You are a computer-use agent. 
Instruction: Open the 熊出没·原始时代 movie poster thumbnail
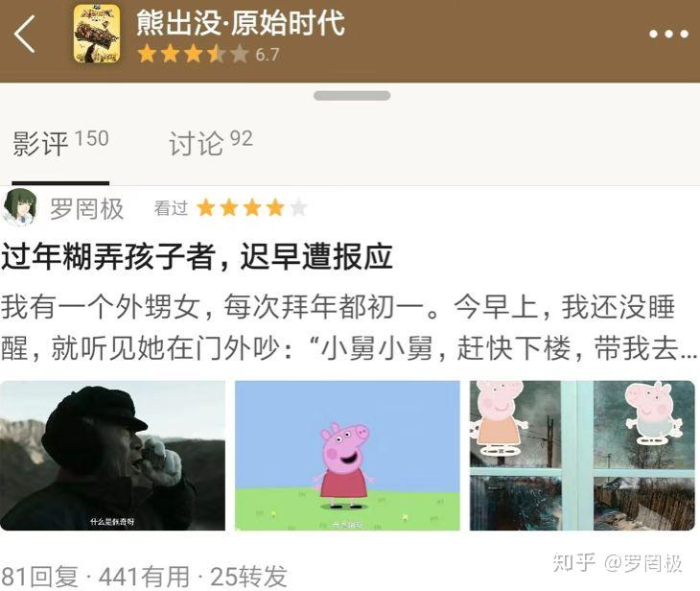point(97,34)
